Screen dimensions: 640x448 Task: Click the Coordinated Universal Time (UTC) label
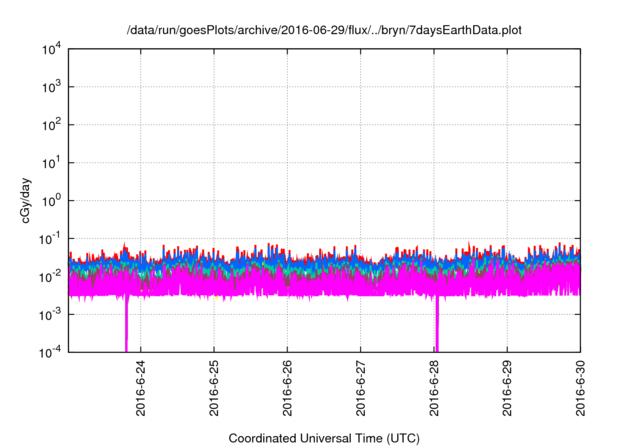coord(324,438)
